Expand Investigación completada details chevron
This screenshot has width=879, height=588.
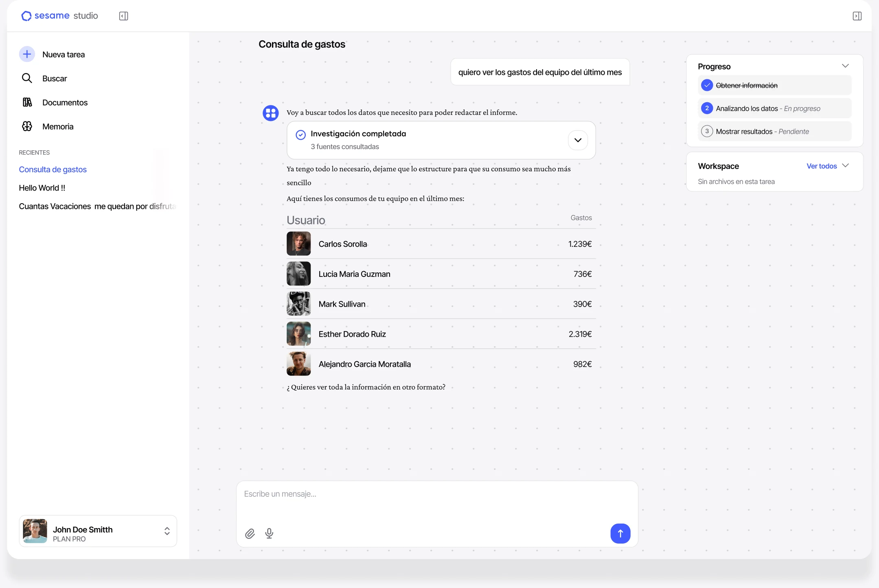pyautogui.click(x=578, y=140)
